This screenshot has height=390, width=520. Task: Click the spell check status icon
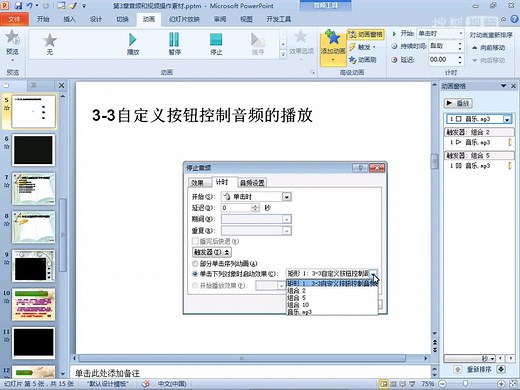[x=146, y=384]
